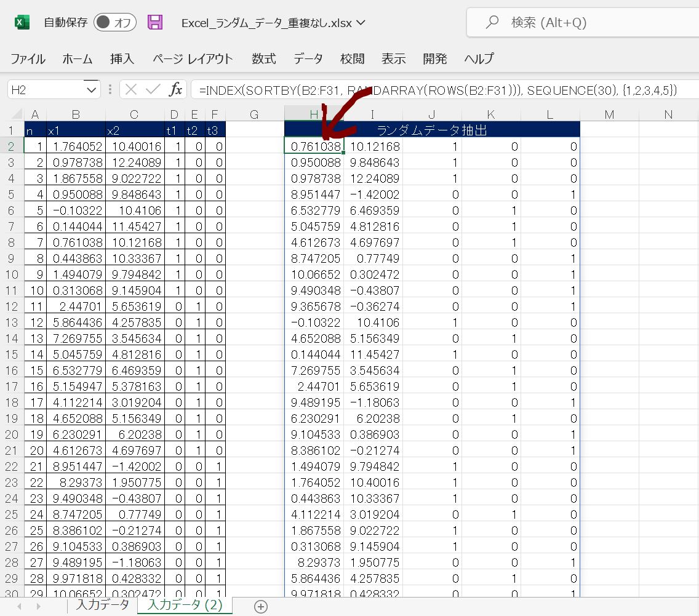Select cell B2 with value 1.764052
This screenshot has height=616, width=699.
tap(76, 146)
